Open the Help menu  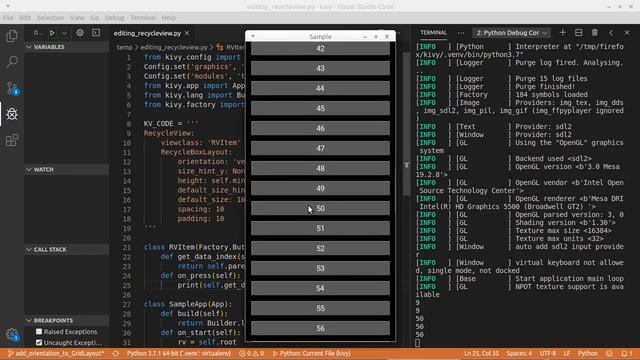[x=169, y=18]
